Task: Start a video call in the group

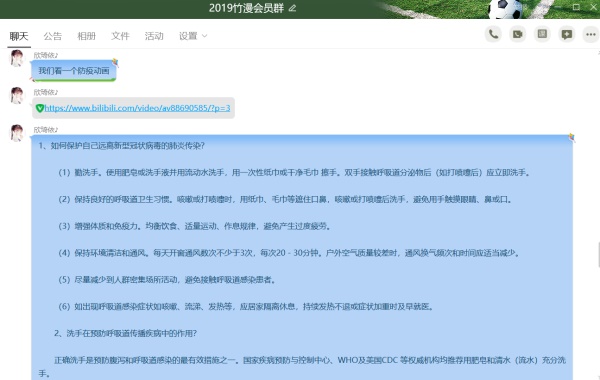Action: [518, 34]
